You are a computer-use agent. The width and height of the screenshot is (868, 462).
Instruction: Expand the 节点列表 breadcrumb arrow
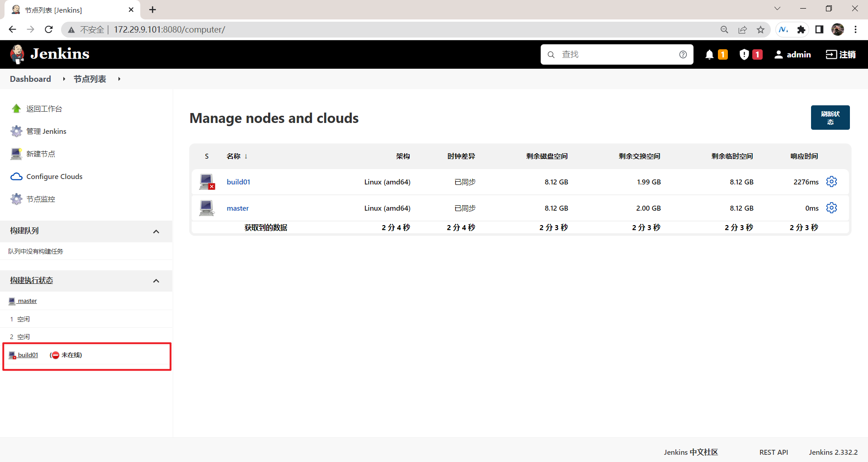(119, 79)
